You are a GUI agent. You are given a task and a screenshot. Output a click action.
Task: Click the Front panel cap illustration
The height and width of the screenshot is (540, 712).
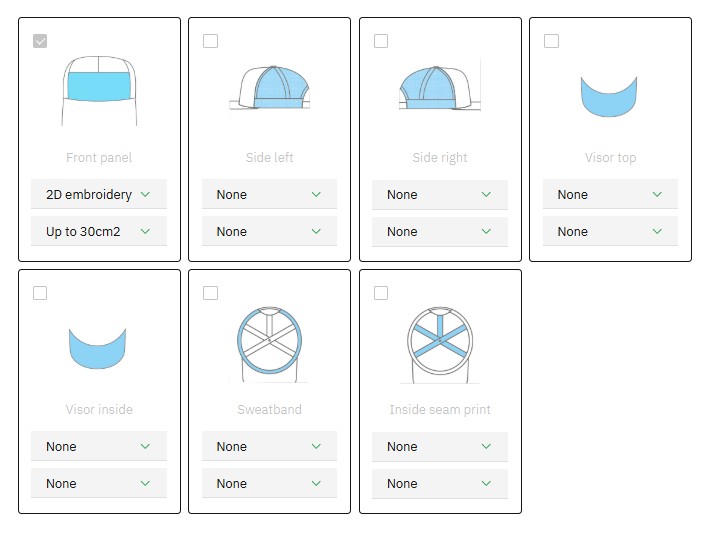pos(99,90)
